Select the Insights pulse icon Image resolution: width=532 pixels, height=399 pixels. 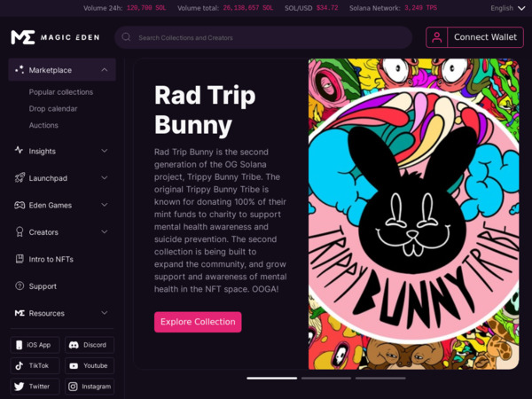click(x=20, y=151)
